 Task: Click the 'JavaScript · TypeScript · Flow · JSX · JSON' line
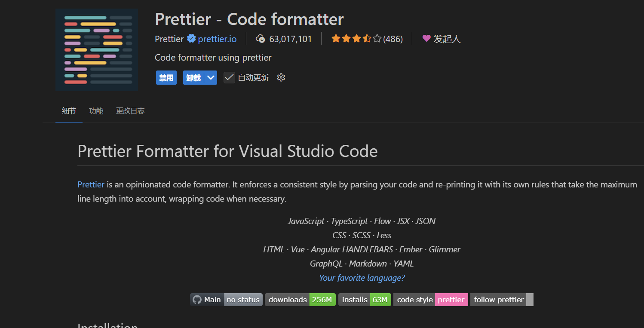(x=362, y=221)
